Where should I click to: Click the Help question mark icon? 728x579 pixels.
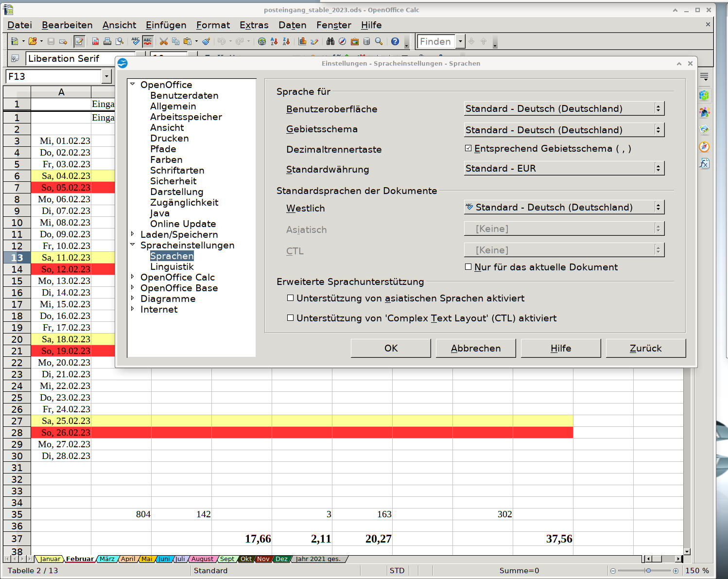click(x=395, y=41)
